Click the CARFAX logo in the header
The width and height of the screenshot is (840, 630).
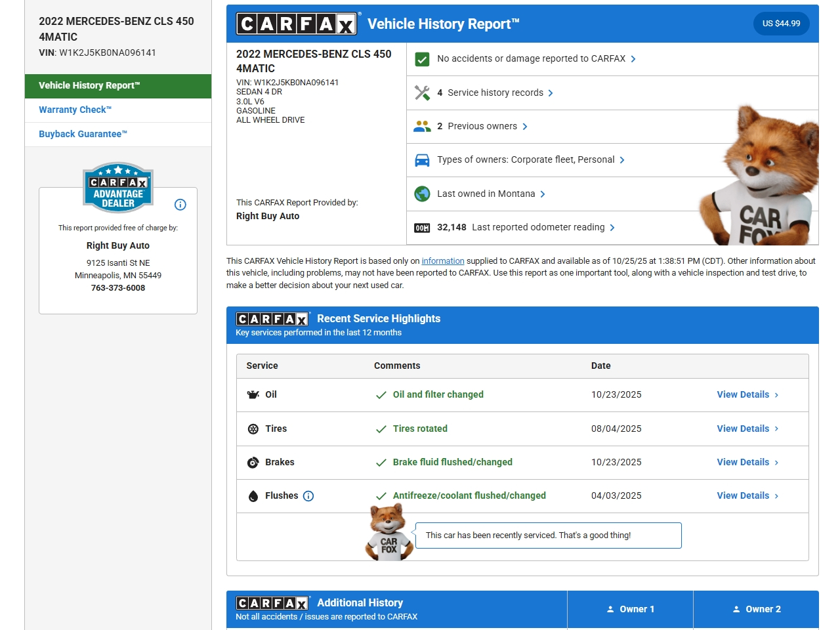297,24
